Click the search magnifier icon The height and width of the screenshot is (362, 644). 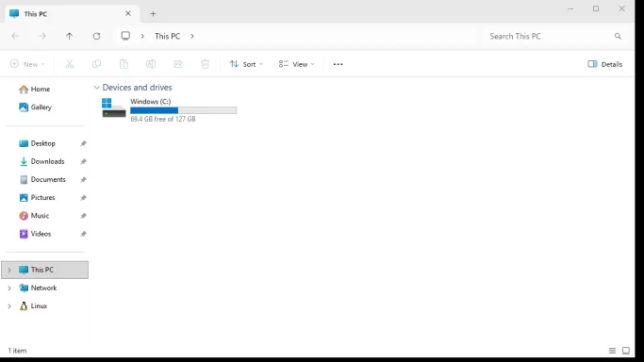pos(618,36)
